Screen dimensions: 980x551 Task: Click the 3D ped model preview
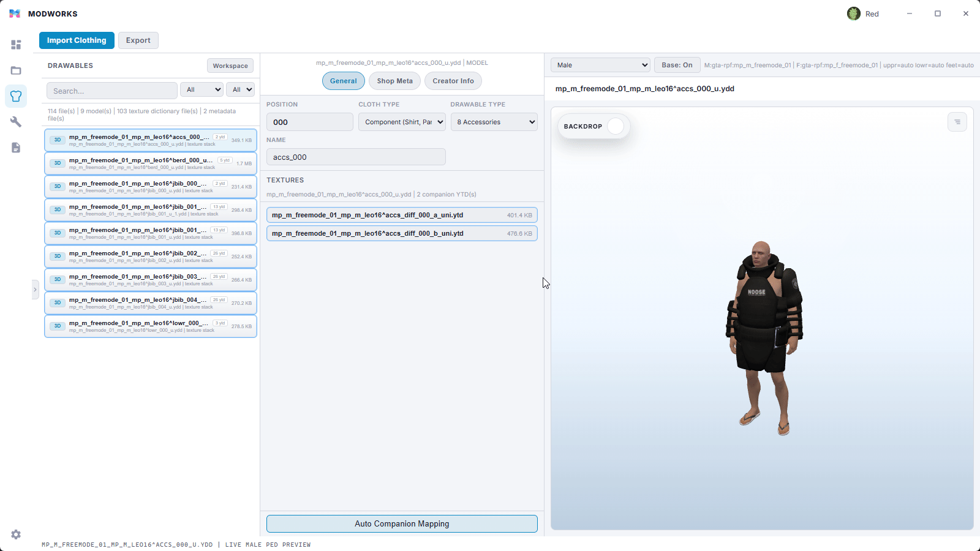pos(764,338)
